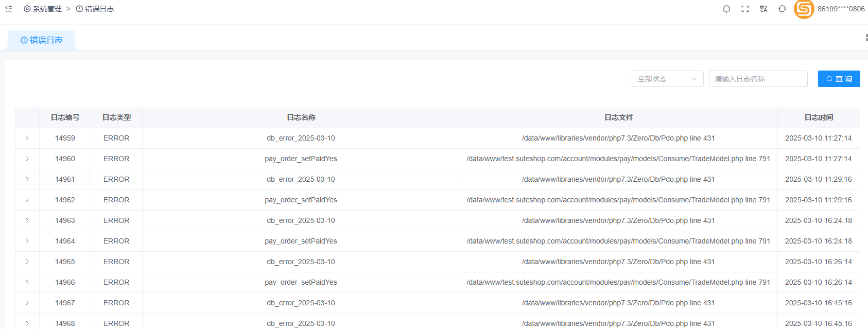The width and height of the screenshot is (868, 329).
Task: Open the 全部状态 status dropdown
Action: 667,79
